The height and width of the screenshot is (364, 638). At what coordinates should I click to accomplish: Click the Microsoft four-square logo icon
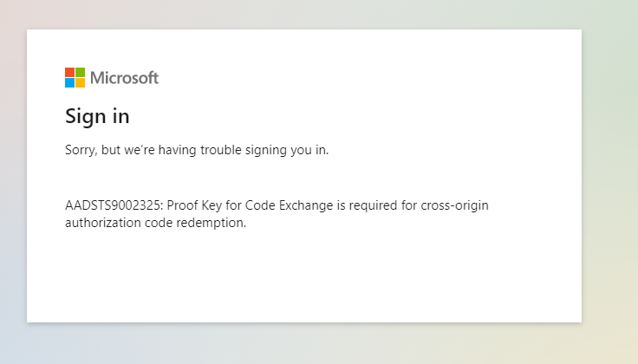pyautogui.click(x=75, y=78)
